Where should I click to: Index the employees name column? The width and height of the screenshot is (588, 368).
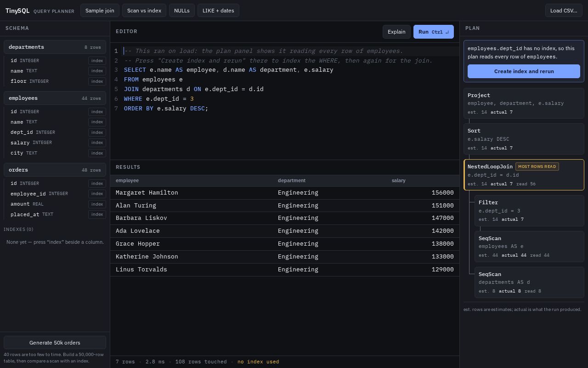coord(97,122)
